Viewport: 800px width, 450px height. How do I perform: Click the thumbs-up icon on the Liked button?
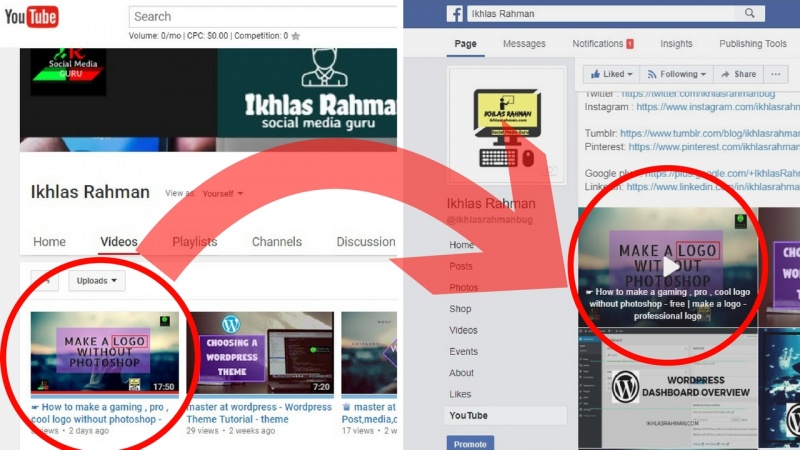(595, 74)
